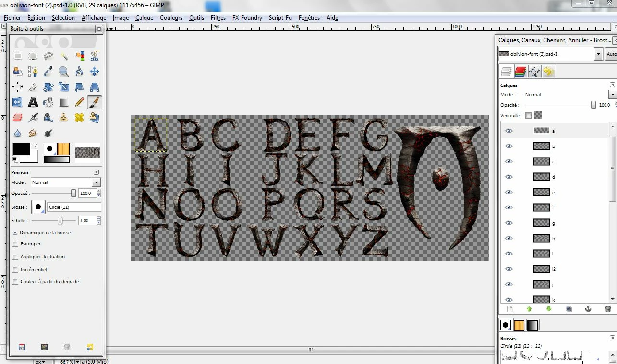The height and width of the screenshot is (364, 617).
Task: Select the Foreground Select tool
Action: (x=18, y=72)
